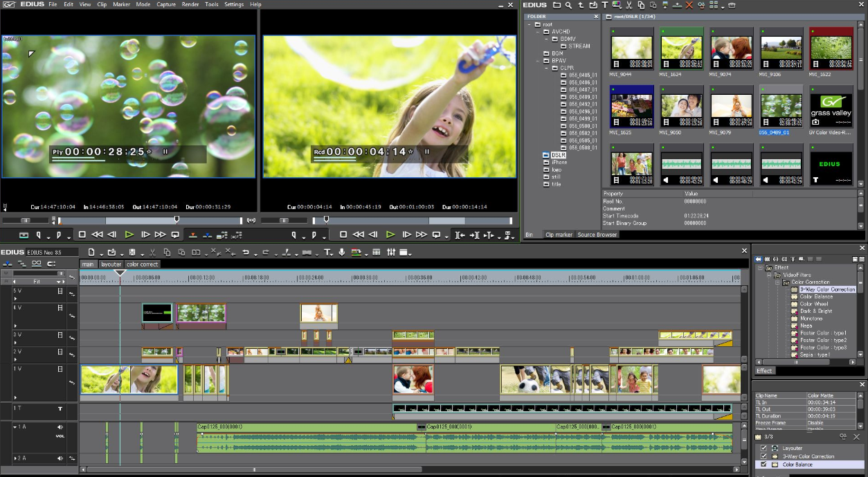Toggle the Color Balance effect checkbox
Viewport: 868px width, 477px height.
tap(764, 465)
